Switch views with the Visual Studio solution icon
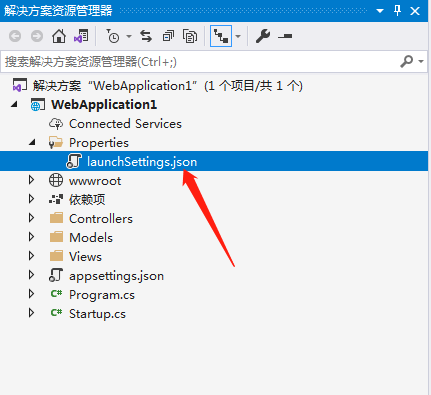The width and height of the screenshot is (431, 395). pos(81,36)
